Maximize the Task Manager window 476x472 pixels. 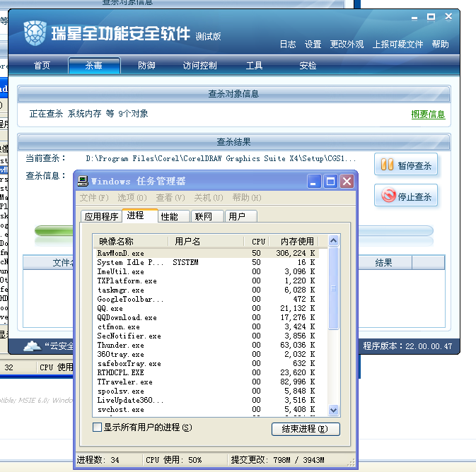point(330,182)
